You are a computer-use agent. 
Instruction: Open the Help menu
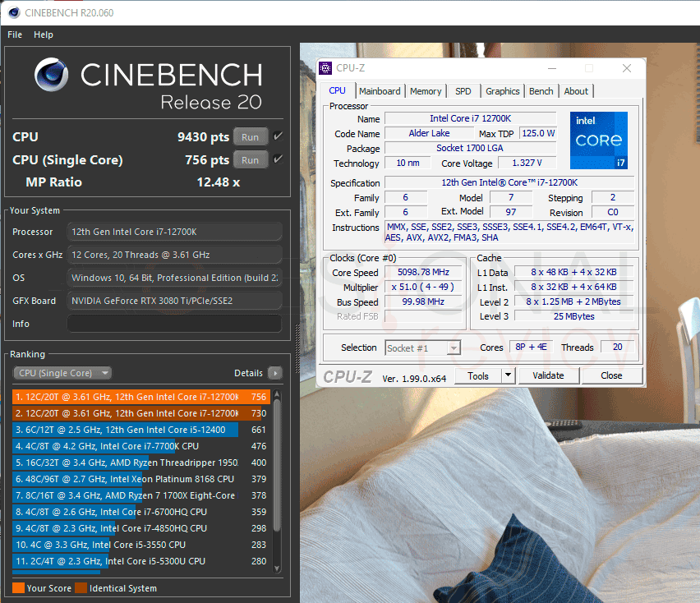coord(44,35)
